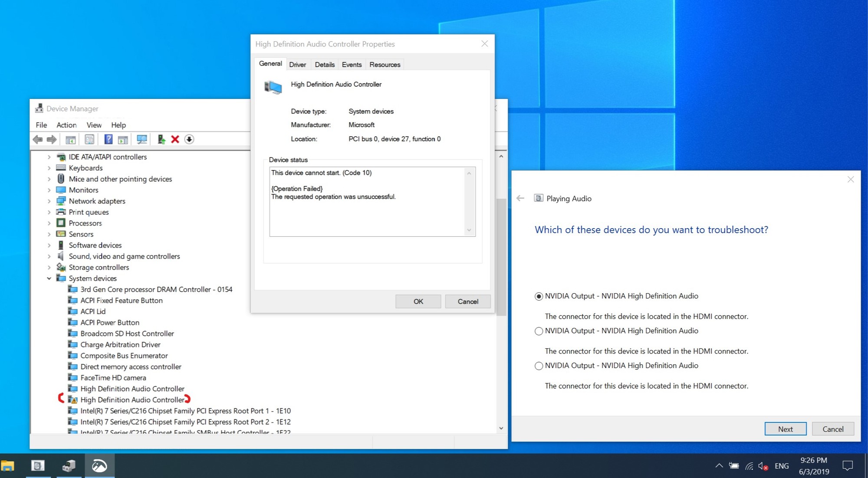Click the highlighted round app taskbar icon
The width and height of the screenshot is (868, 478).
[99, 466]
